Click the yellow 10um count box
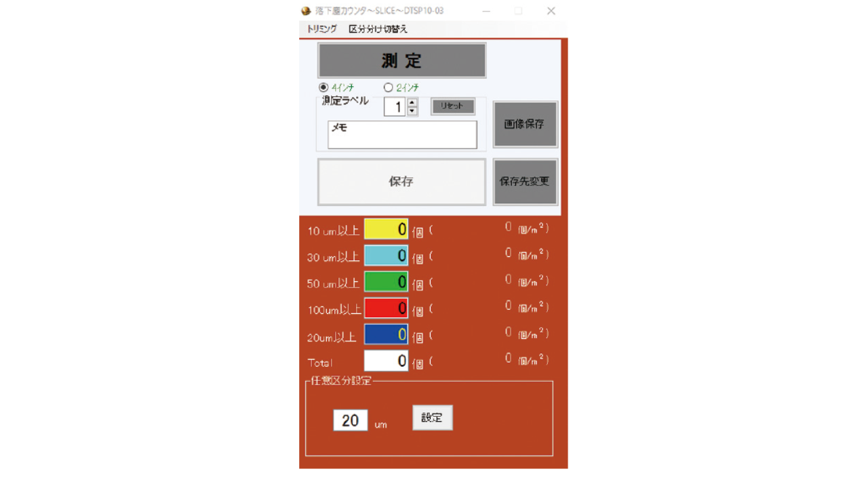The height and width of the screenshot is (488, 868). pyautogui.click(x=386, y=229)
